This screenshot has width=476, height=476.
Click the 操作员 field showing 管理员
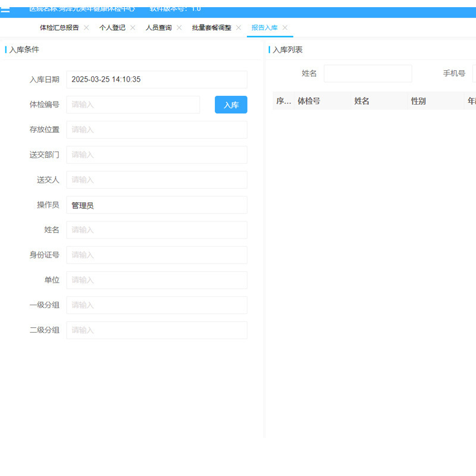(156, 205)
